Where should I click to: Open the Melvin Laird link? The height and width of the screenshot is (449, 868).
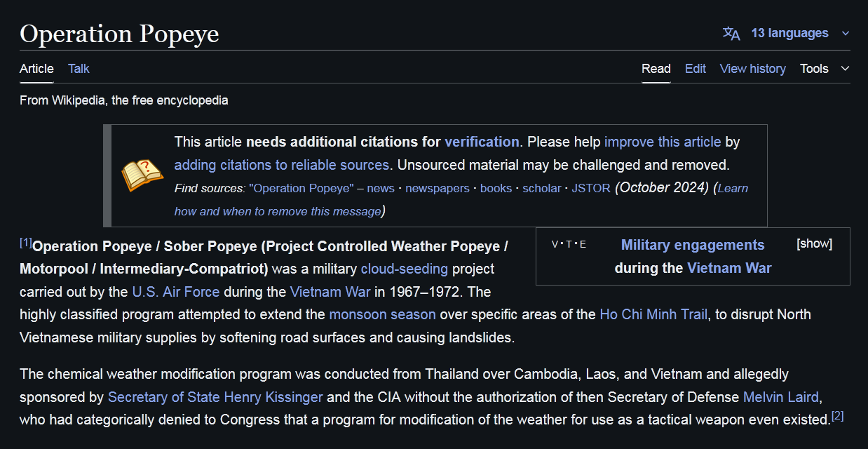click(x=781, y=397)
